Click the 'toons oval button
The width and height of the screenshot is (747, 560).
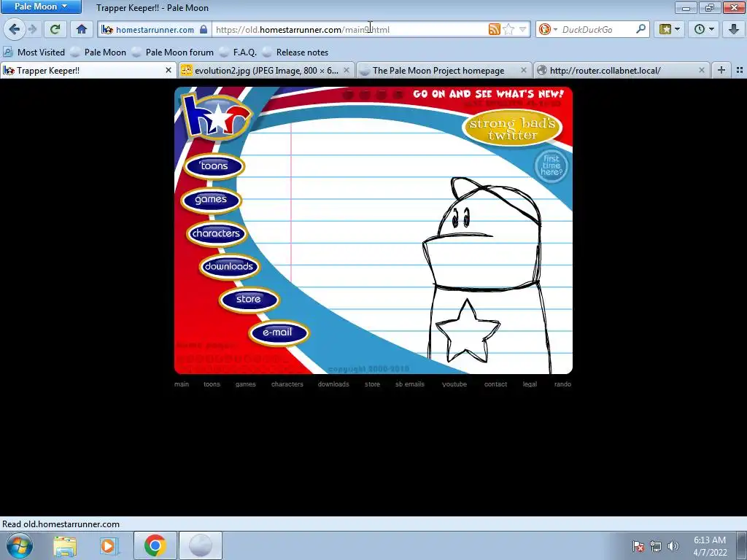tap(214, 166)
